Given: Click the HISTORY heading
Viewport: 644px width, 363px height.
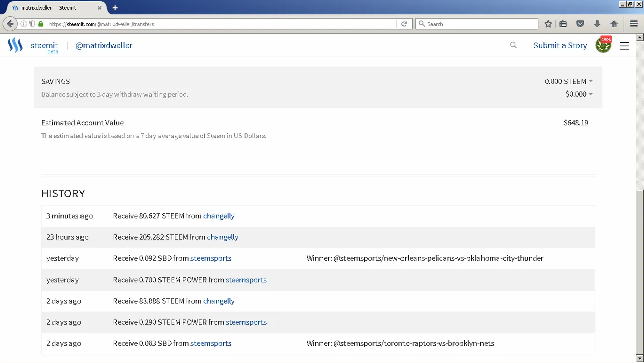Looking at the screenshot, I should (x=63, y=194).
